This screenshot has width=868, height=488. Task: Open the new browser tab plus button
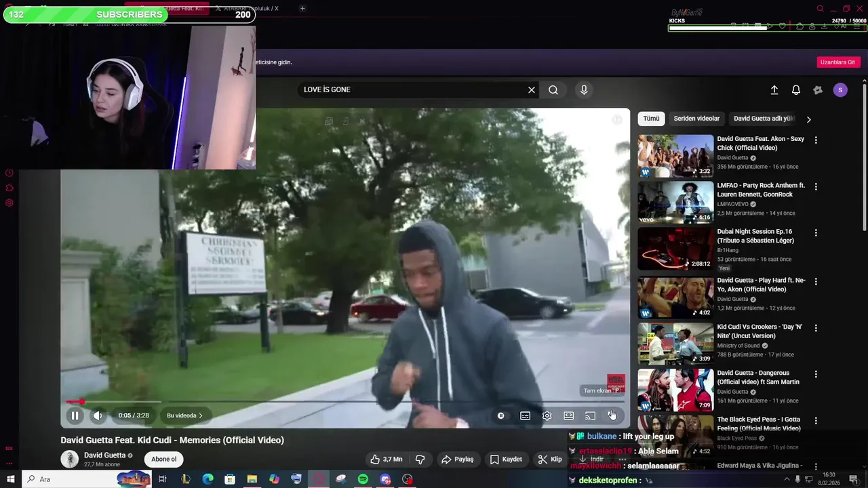302,8
